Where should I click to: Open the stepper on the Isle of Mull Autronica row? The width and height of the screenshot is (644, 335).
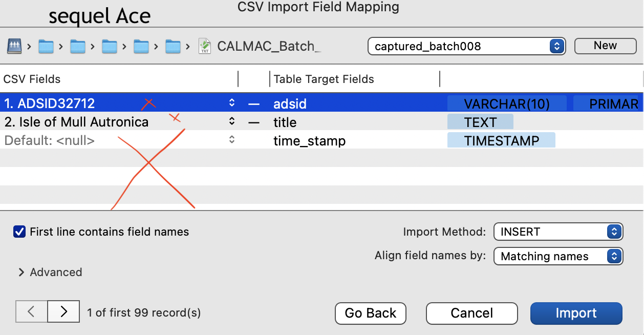(231, 122)
